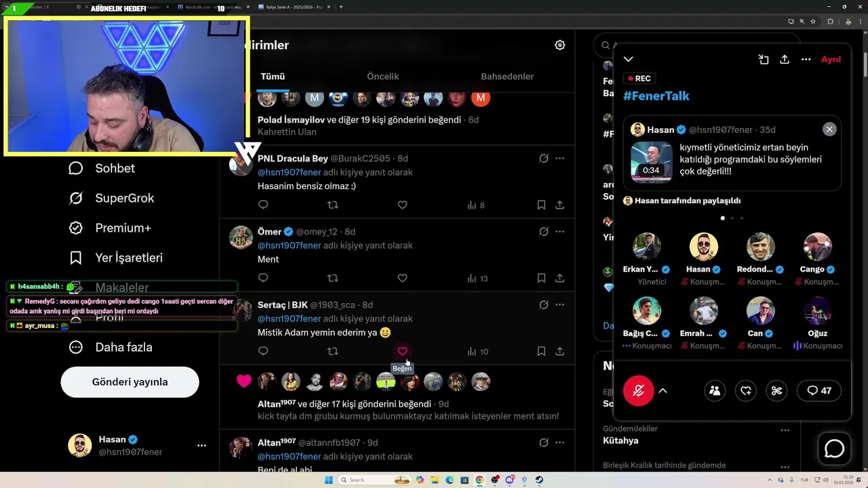Switch to the Öncelik tab
The image size is (868, 488).
point(382,77)
